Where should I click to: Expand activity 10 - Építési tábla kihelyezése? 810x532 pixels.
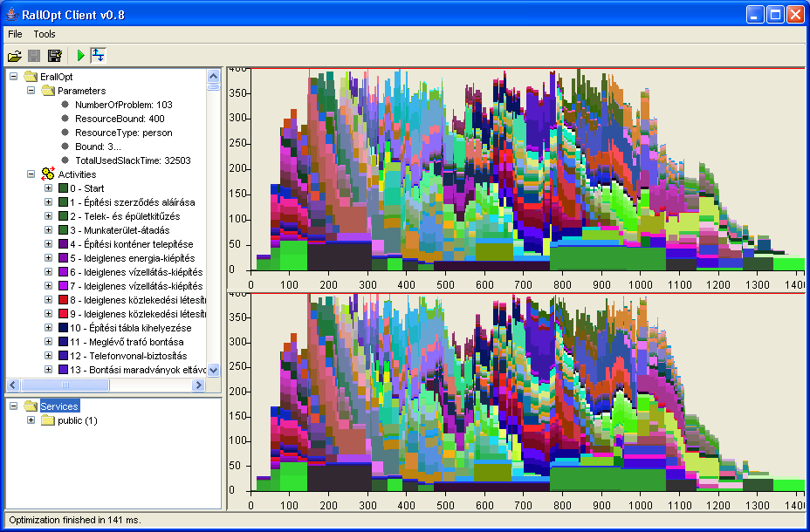coord(49,328)
